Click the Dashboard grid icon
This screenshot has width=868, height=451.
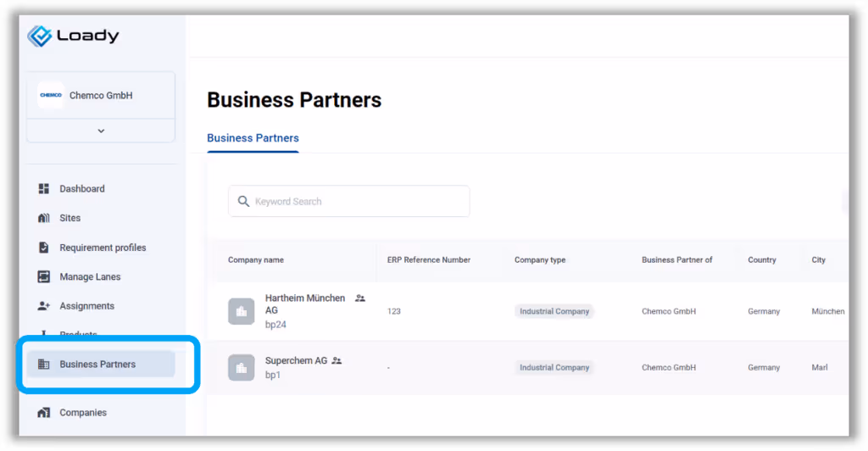(x=44, y=189)
